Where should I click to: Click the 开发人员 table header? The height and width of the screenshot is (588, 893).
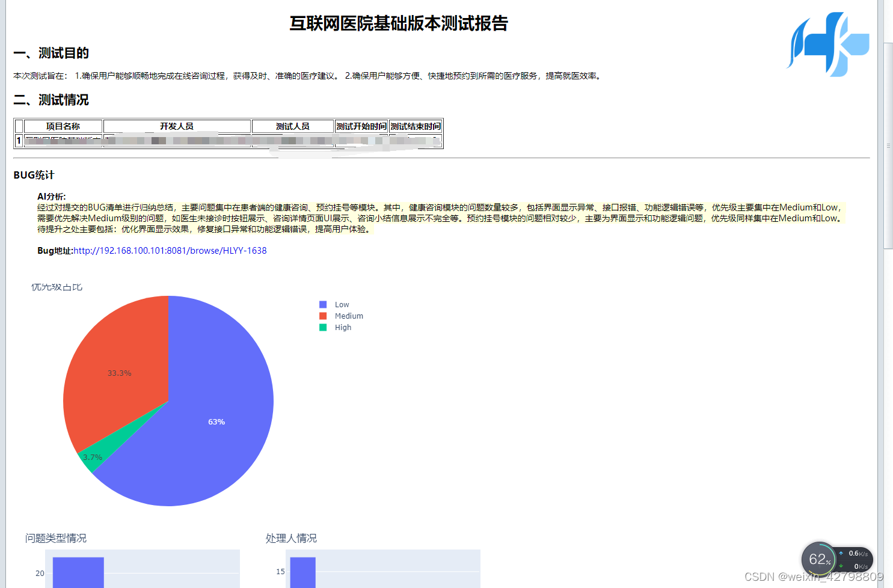coord(177,126)
